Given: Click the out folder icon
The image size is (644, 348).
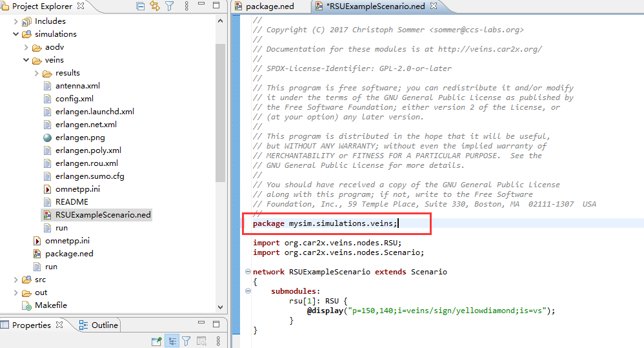Looking at the screenshot, I should (26, 293).
